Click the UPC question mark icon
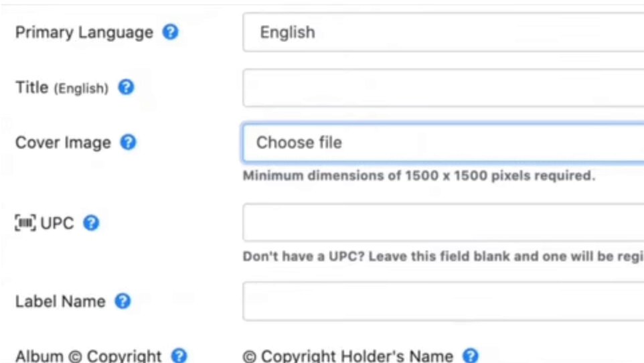 point(91,223)
